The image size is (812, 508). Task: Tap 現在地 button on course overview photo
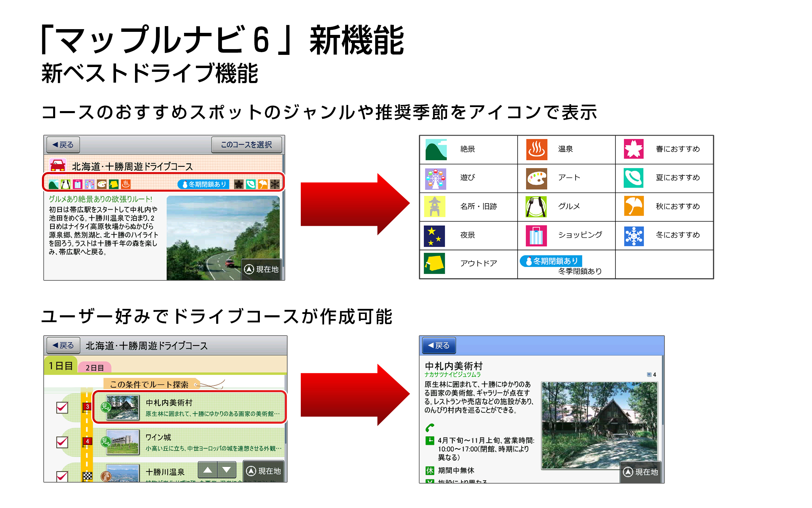pyautogui.click(x=262, y=269)
